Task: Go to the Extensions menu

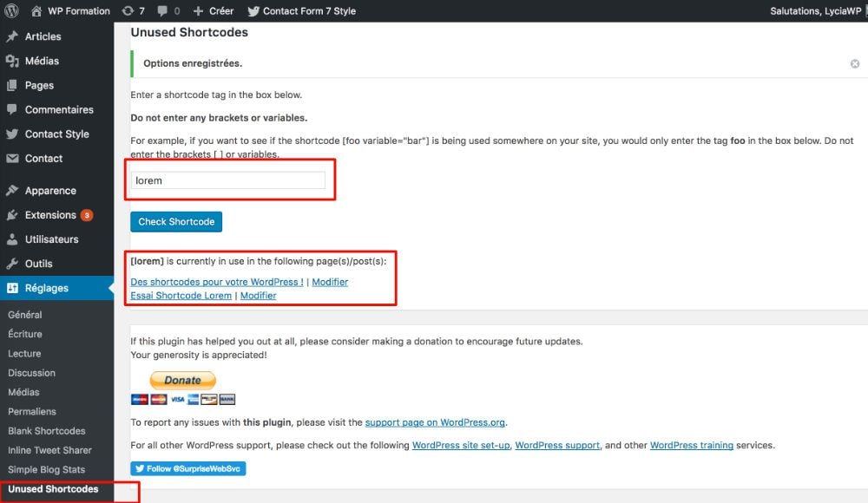Action: pyautogui.click(x=50, y=215)
